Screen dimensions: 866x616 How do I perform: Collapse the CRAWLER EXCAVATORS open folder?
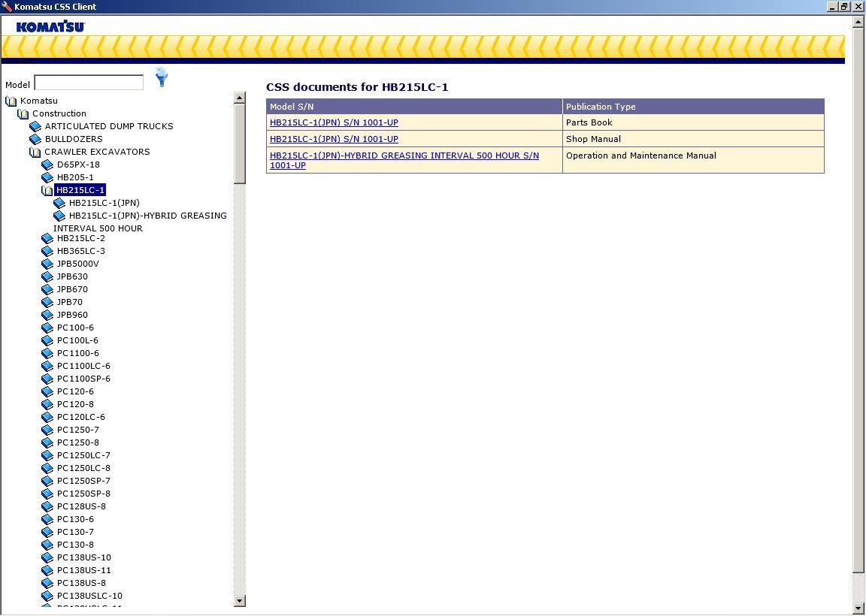point(35,152)
